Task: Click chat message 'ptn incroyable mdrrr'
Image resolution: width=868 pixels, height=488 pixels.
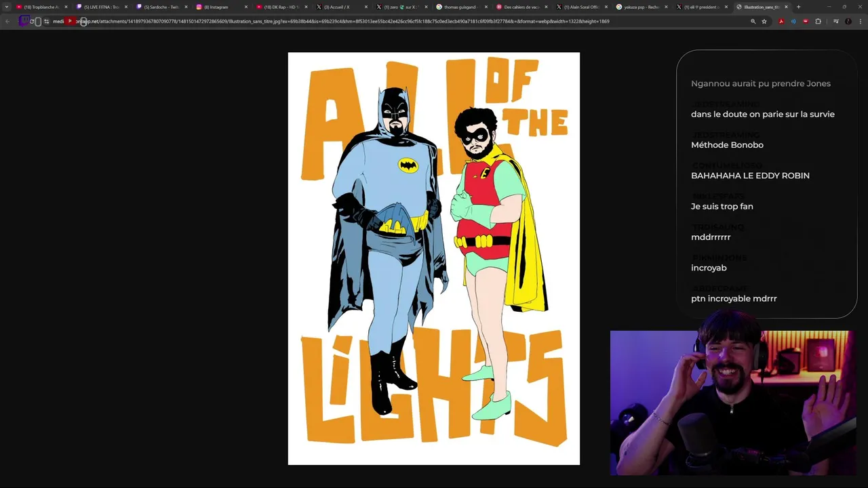Action: tap(734, 298)
